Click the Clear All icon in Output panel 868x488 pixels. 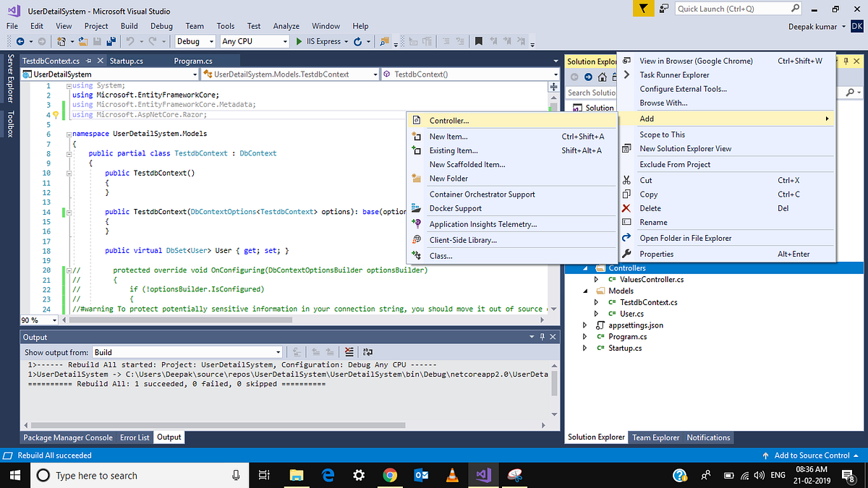click(349, 352)
